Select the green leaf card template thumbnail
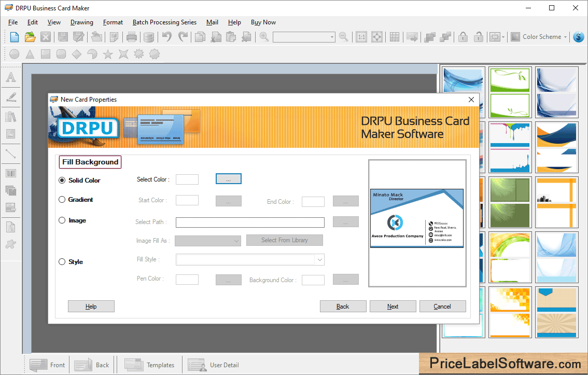The width and height of the screenshot is (588, 375). (x=510, y=92)
